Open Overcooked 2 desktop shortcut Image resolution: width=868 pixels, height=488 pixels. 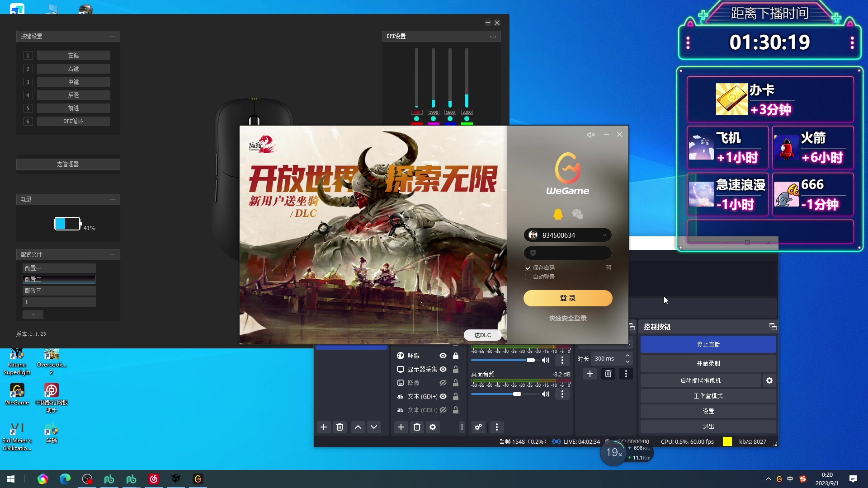coord(52,362)
